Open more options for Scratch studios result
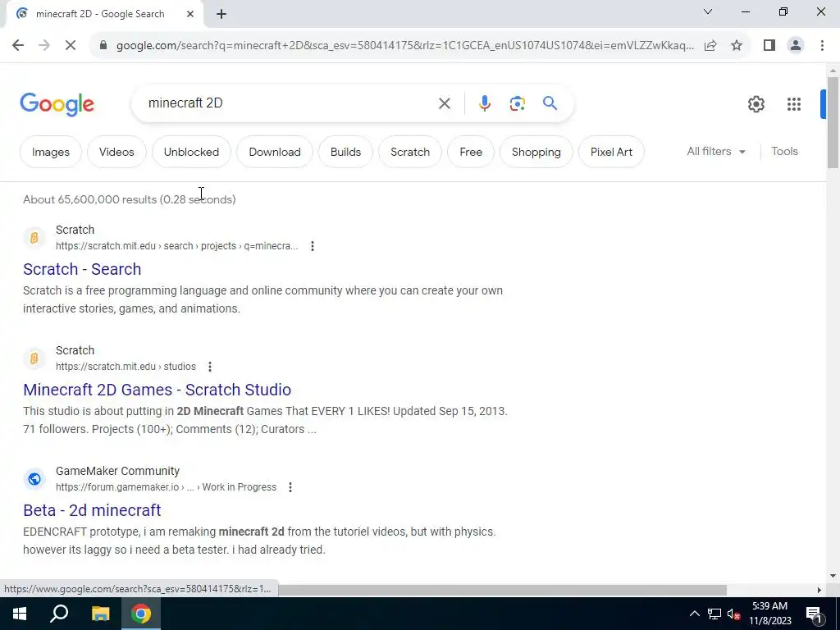This screenshot has height=630, width=840. 210,367
